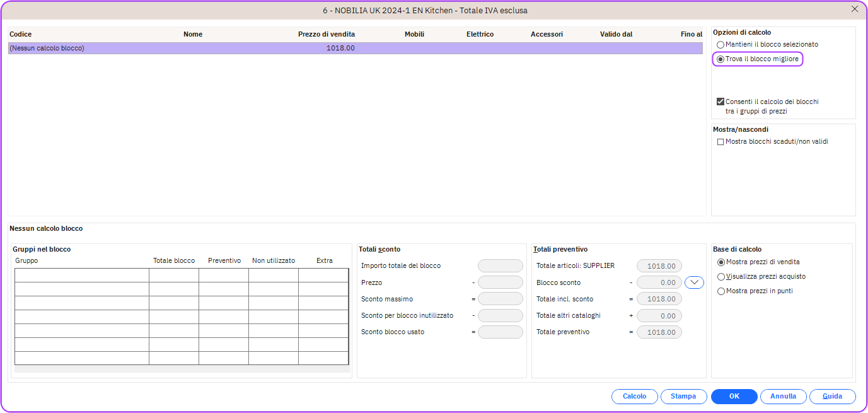Expand the Blocco sconto chevron dropdown
This screenshot has width=868, height=413.
tap(694, 282)
